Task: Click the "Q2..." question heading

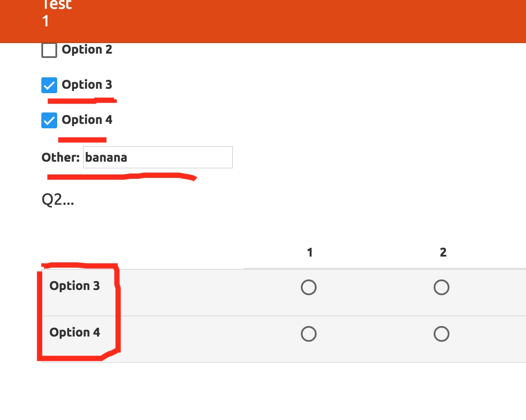Action: coord(58,200)
